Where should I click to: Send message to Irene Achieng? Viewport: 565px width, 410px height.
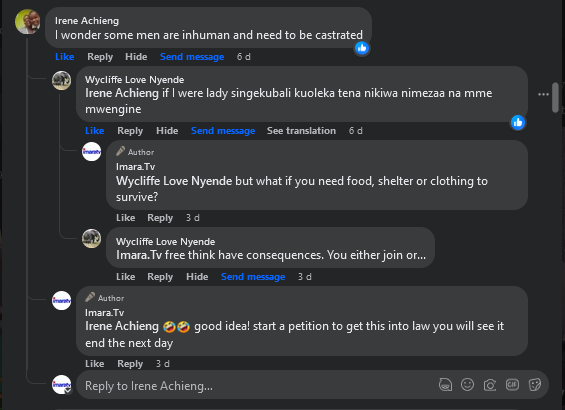[192, 57]
